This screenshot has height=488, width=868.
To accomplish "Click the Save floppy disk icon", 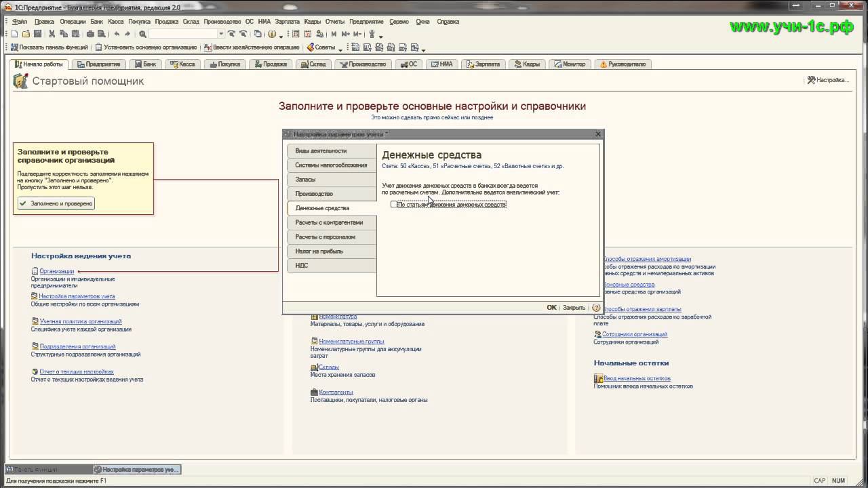I will (38, 34).
